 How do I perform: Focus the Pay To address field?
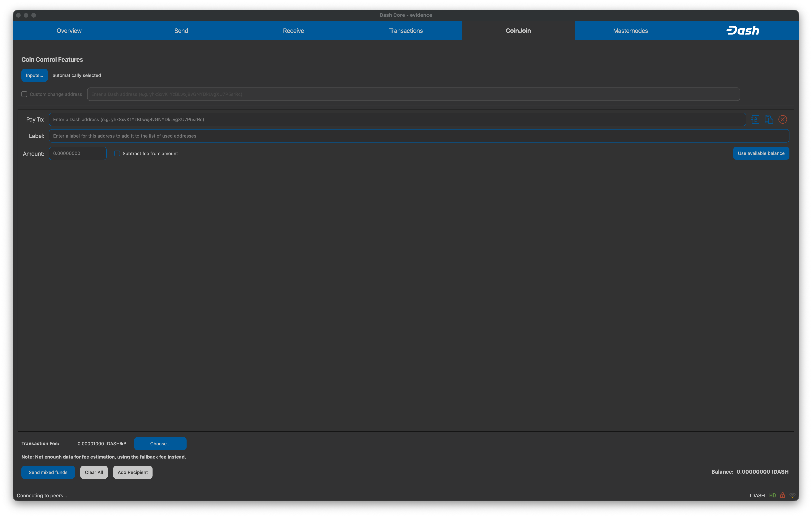397,119
